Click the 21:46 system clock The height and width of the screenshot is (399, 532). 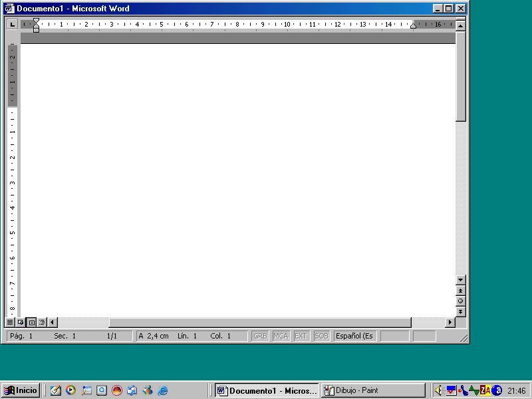tap(517, 391)
